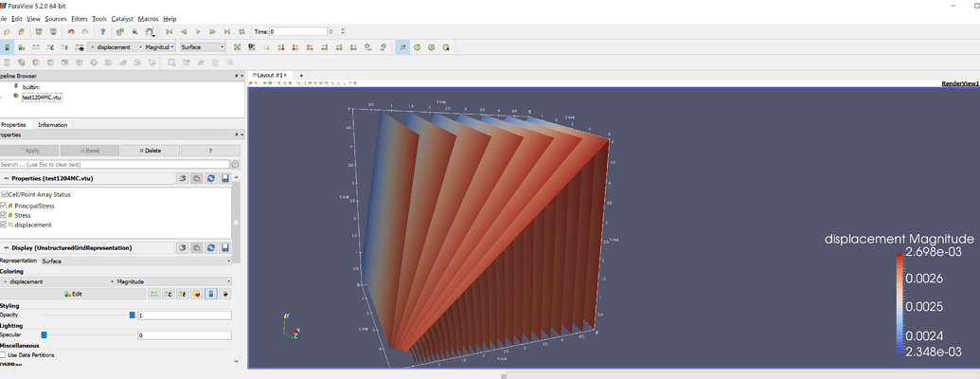980x379 pixels.
Task: Open Filters menu
Action: (80, 19)
